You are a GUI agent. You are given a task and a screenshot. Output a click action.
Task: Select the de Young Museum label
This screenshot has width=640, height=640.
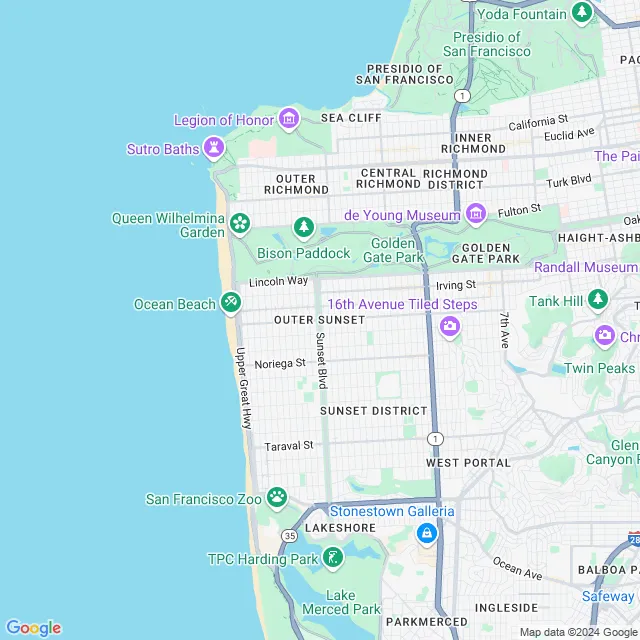402,215
